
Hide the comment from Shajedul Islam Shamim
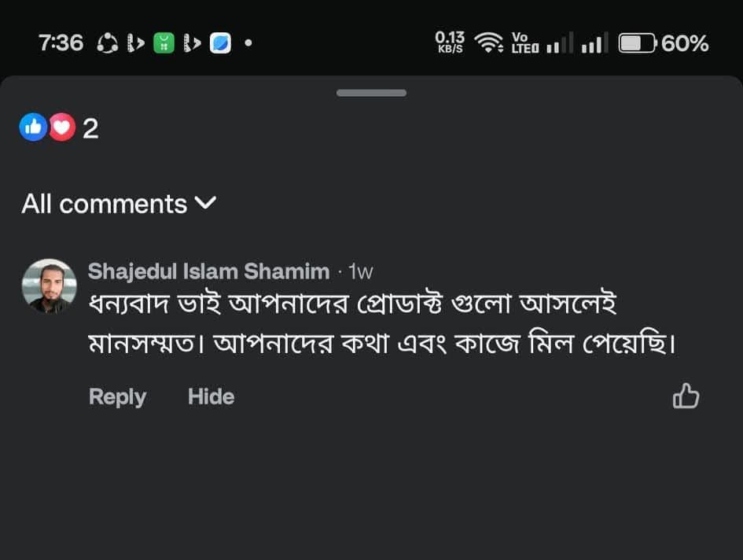point(211,396)
